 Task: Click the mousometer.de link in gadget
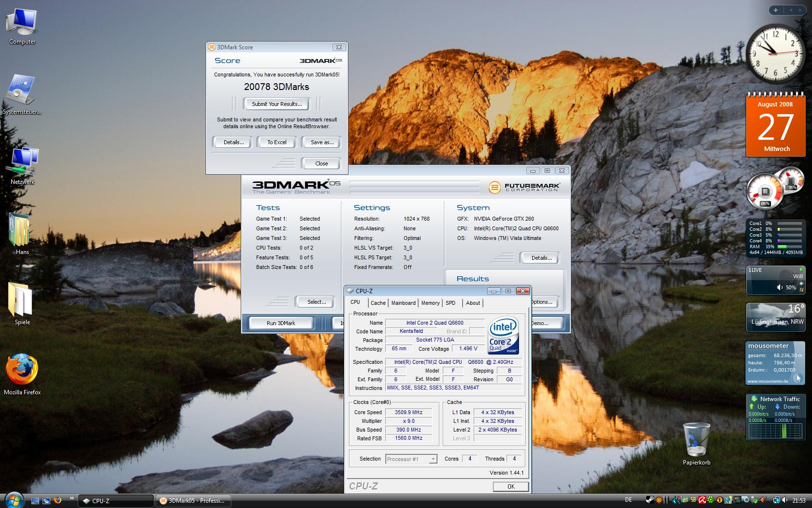(768, 381)
